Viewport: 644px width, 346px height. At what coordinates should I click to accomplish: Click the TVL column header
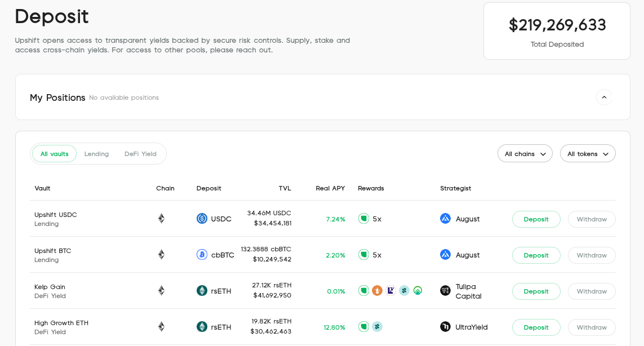tap(285, 188)
